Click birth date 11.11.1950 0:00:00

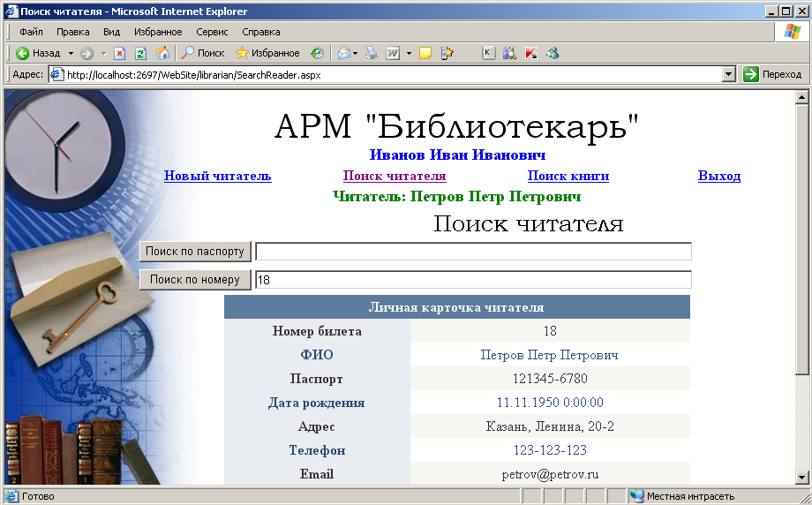pyautogui.click(x=550, y=403)
